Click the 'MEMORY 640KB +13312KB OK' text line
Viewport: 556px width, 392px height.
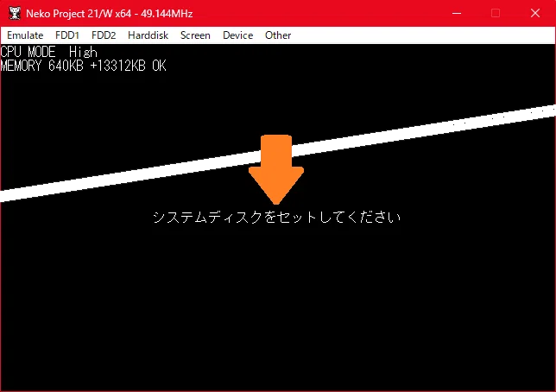pyautogui.click(x=83, y=66)
